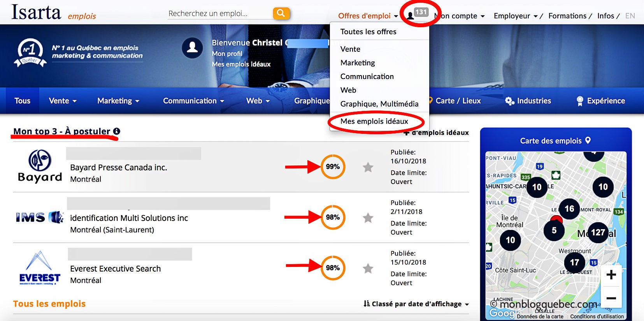Toggle favorite star for Everest Executive Search
This screenshot has height=321, width=644.
click(368, 268)
